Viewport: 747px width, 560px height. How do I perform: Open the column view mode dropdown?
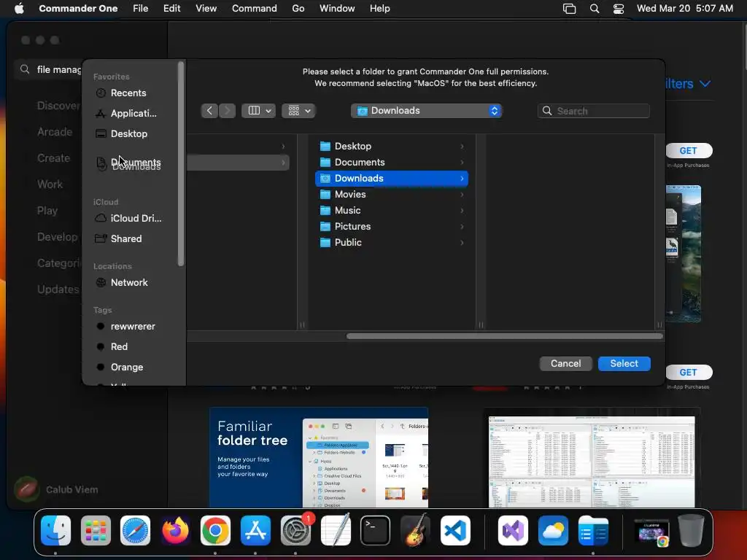(259, 111)
